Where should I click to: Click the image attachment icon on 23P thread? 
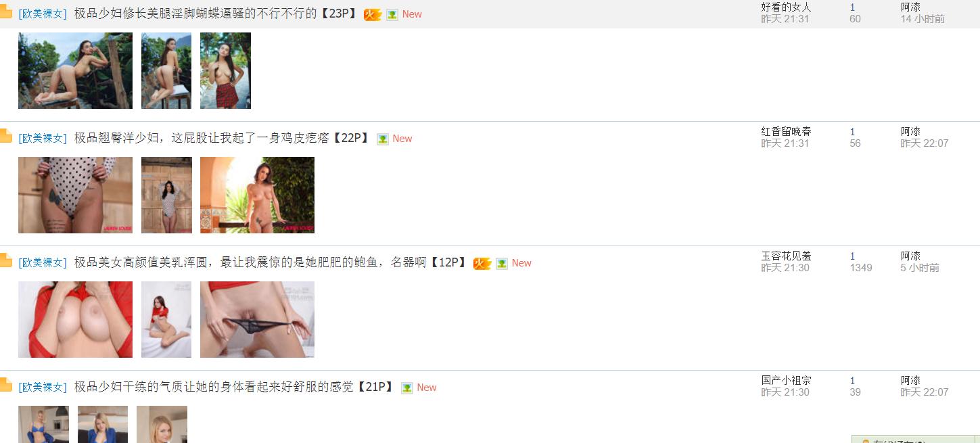(392, 14)
